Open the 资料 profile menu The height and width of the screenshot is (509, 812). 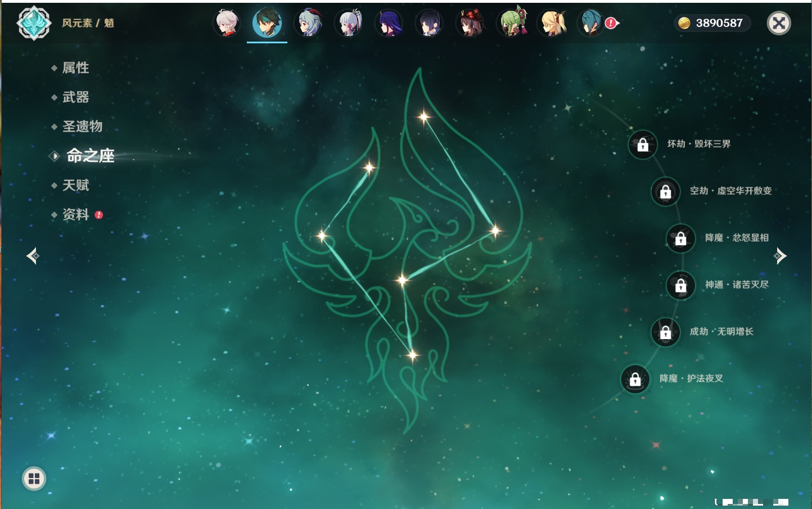pos(75,214)
